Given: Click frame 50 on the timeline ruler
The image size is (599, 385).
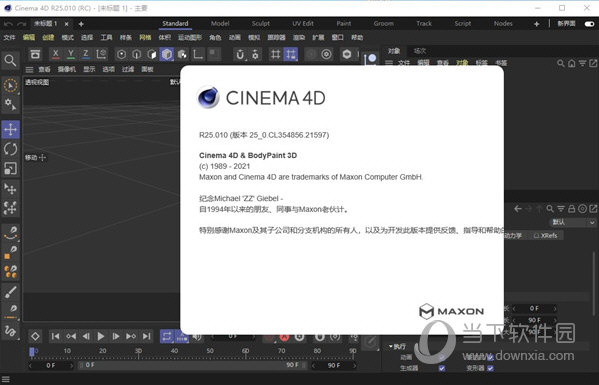Looking at the screenshot, I should tap(210, 351).
